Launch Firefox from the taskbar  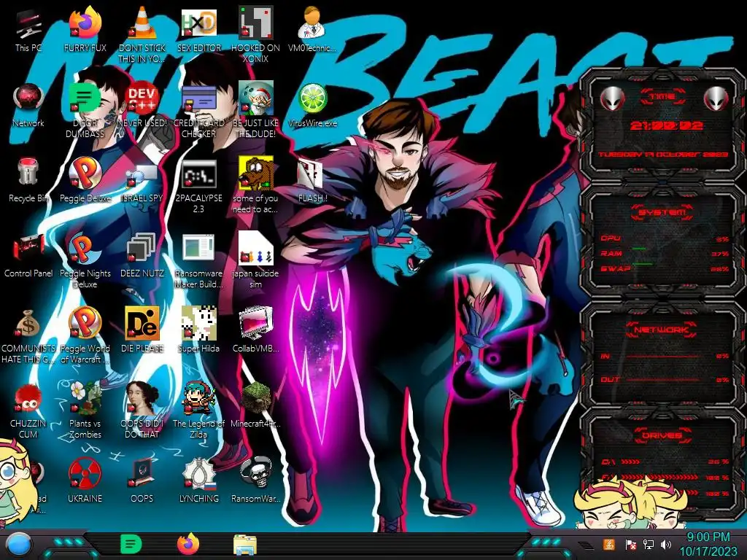click(x=188, y=544)
